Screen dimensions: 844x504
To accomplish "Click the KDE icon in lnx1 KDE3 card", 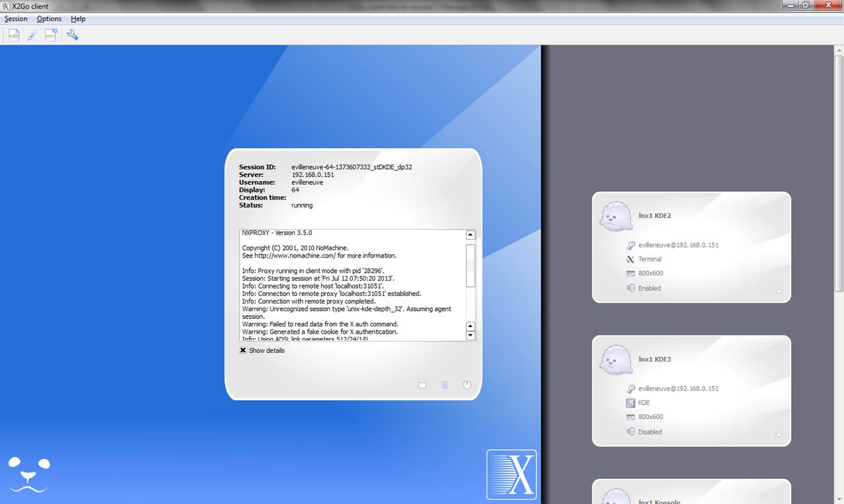I will click(x=631, y=403).
